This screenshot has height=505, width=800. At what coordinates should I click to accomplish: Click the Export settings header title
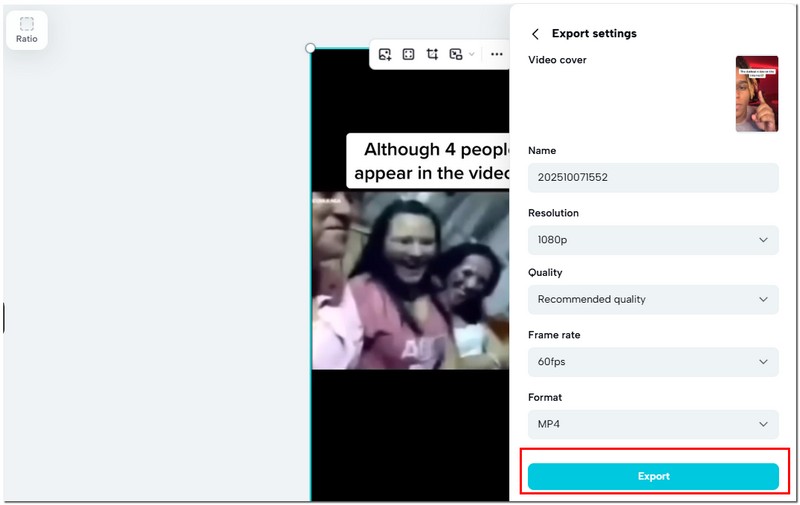(x=594, y=34)
